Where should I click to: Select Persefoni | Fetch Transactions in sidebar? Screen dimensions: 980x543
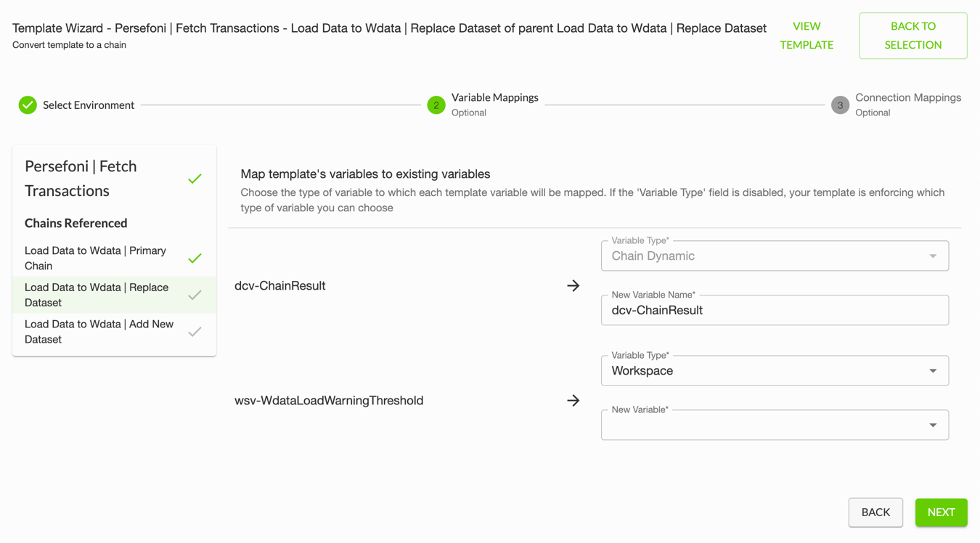(x=81, y=179)
